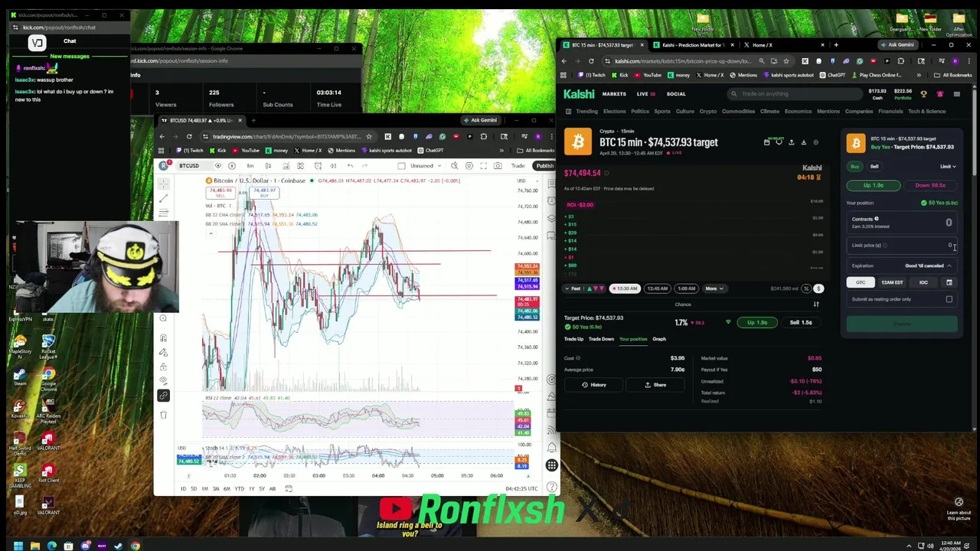This screenshot has width=980, height=551.
Task: Open TradingView help question mark icon
Action: coord(551,487)
